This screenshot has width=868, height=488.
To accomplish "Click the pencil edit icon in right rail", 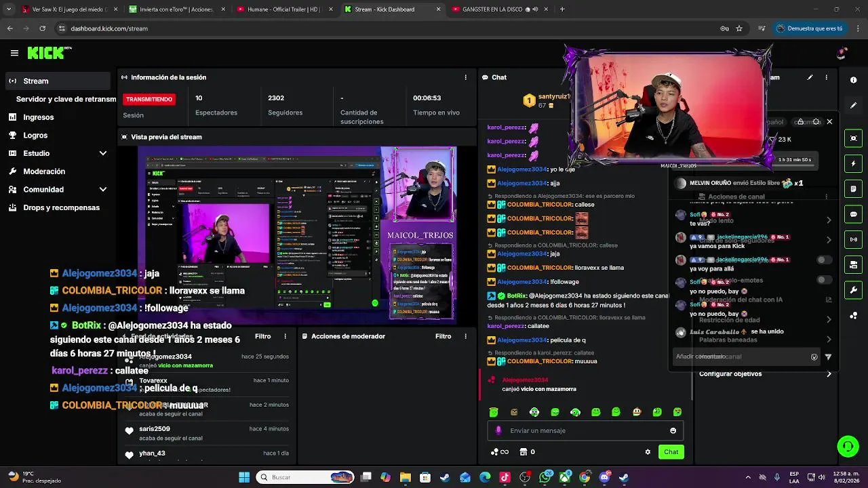I will [853, 105].
